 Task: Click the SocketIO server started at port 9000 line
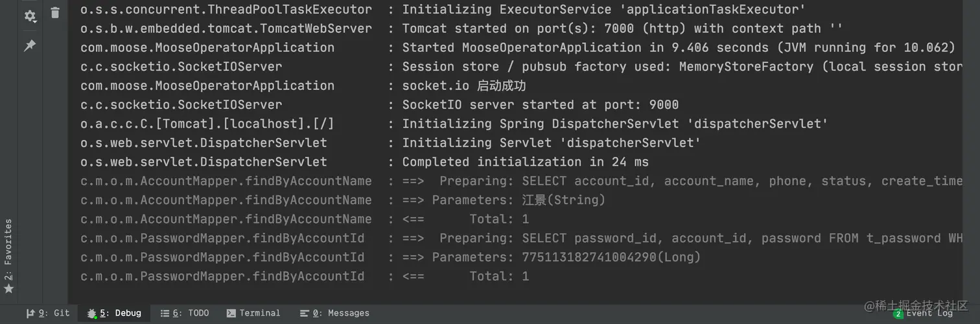pyautogui.click(x=540, y=104)
